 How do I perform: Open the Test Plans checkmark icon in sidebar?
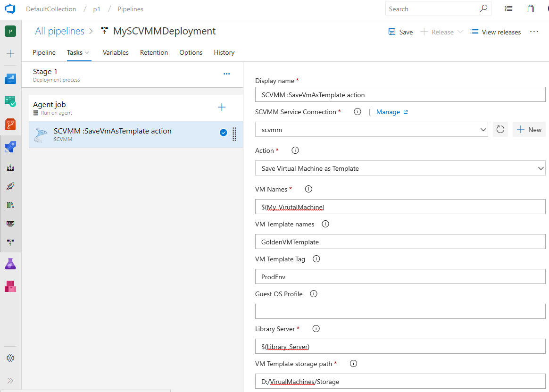click(10, 101)
